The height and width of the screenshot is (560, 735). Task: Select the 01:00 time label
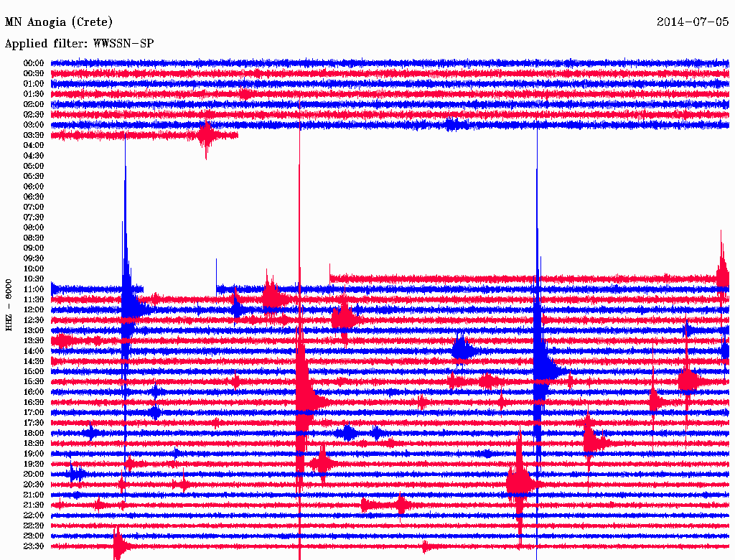pyautogui.click(x=33, y=84)
